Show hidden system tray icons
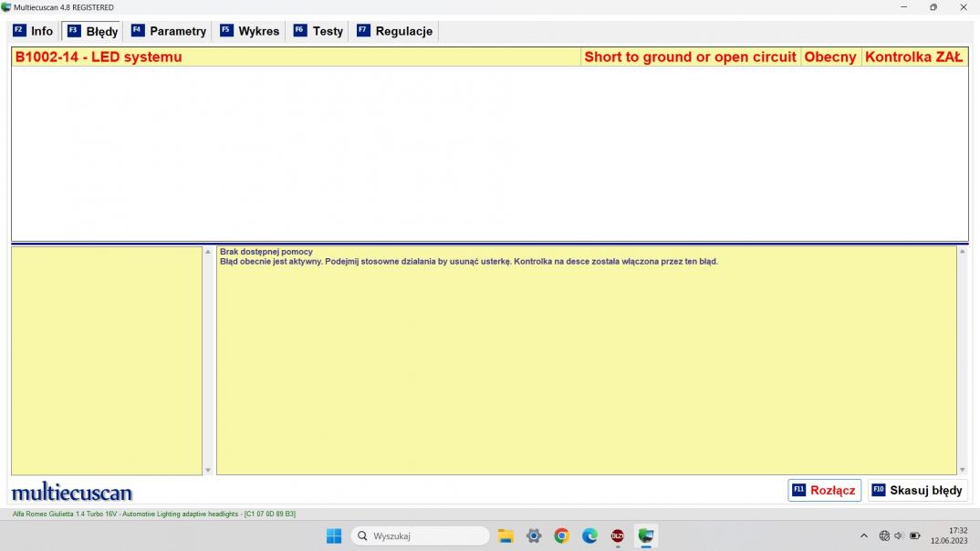Viewport: 980px width, 551px height. [864, 536]
